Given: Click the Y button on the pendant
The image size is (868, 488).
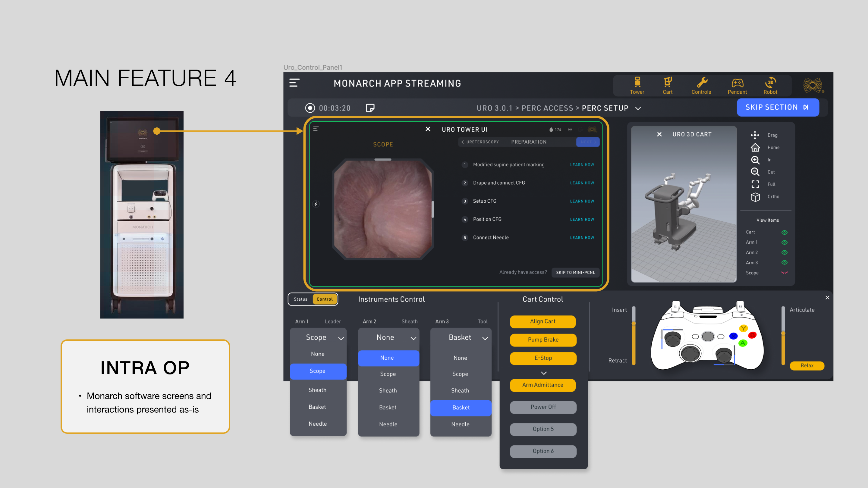Looking at the screenshot, I should pyautogui.click(x=743, y=328).
